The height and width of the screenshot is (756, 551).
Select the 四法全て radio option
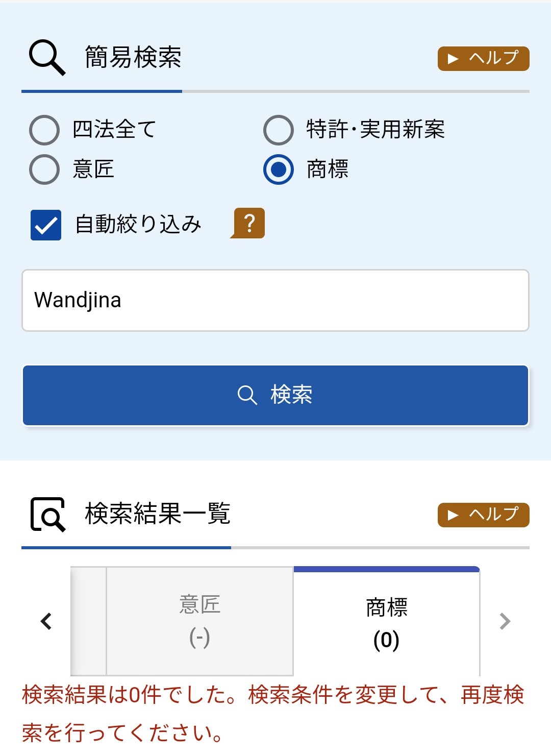click(x=45, y=130)
